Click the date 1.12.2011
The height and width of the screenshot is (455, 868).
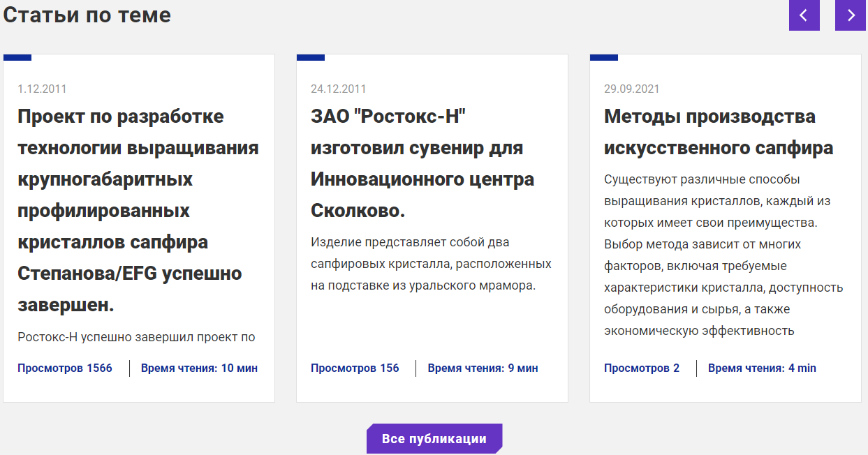pos(42,89)
